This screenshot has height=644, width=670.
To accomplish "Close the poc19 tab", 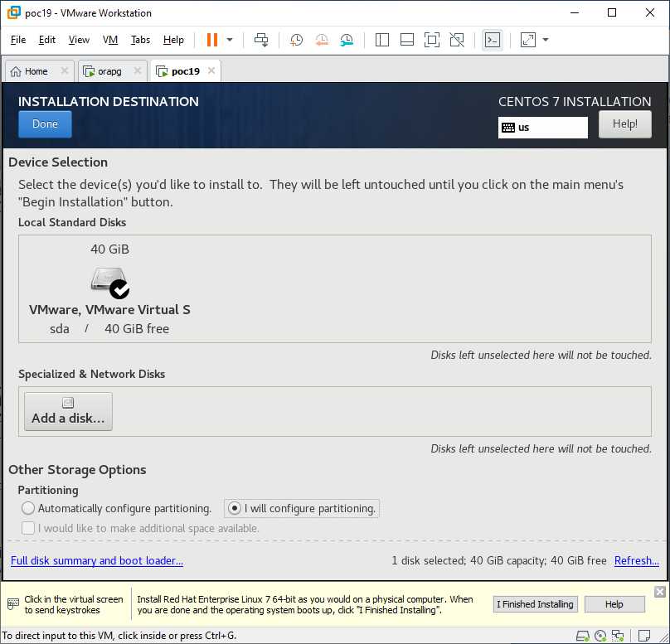I will 211,70.
